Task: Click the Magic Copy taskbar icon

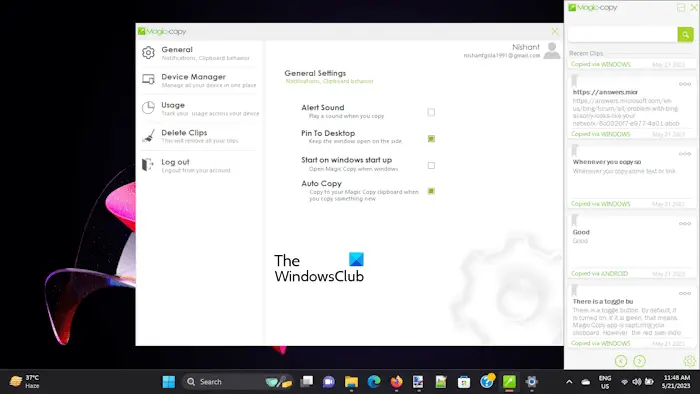Action: pos(509,382)
